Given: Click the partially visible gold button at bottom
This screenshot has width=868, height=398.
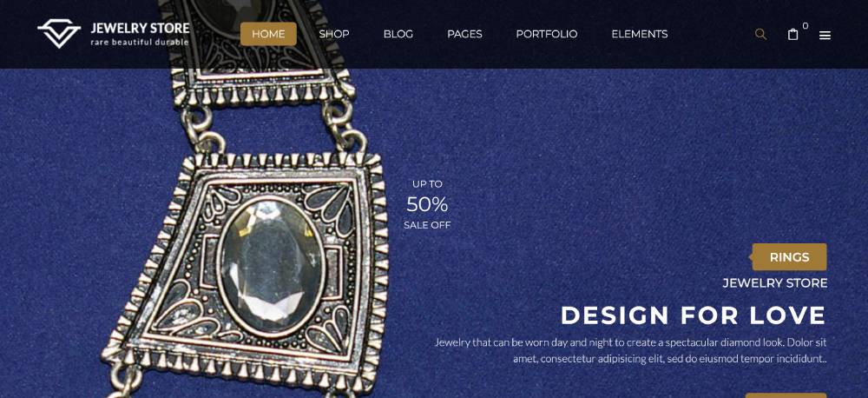Looking at the screenshot, I should coord(786,395).
